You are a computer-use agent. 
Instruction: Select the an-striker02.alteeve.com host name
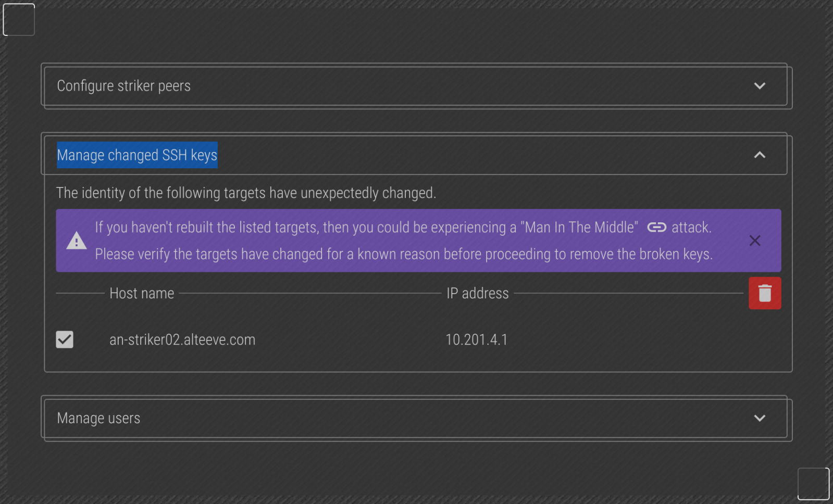(182, 339)
